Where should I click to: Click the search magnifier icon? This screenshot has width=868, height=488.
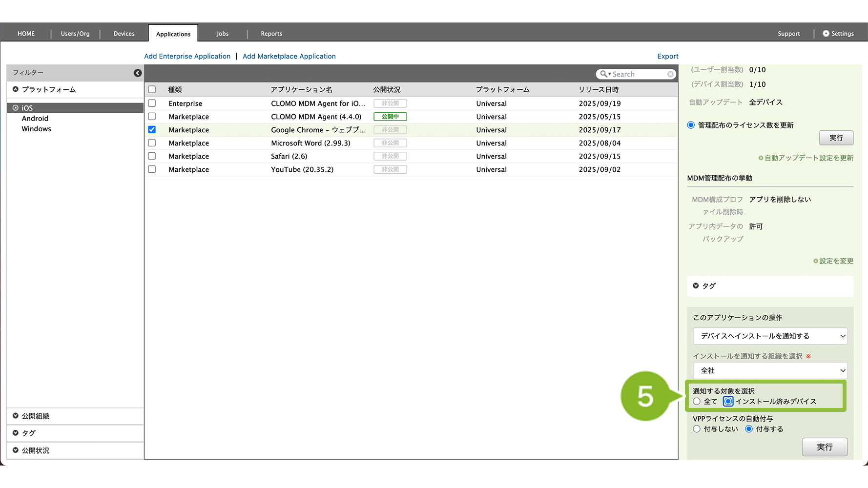tap(604, 74)
